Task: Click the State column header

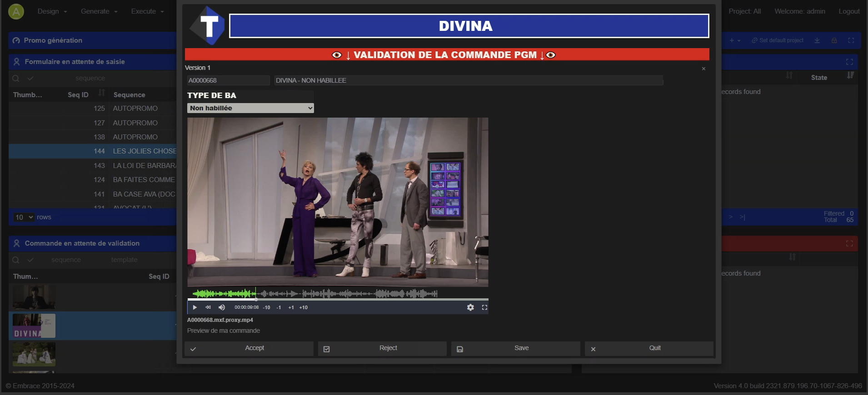Action: (819, 78)
